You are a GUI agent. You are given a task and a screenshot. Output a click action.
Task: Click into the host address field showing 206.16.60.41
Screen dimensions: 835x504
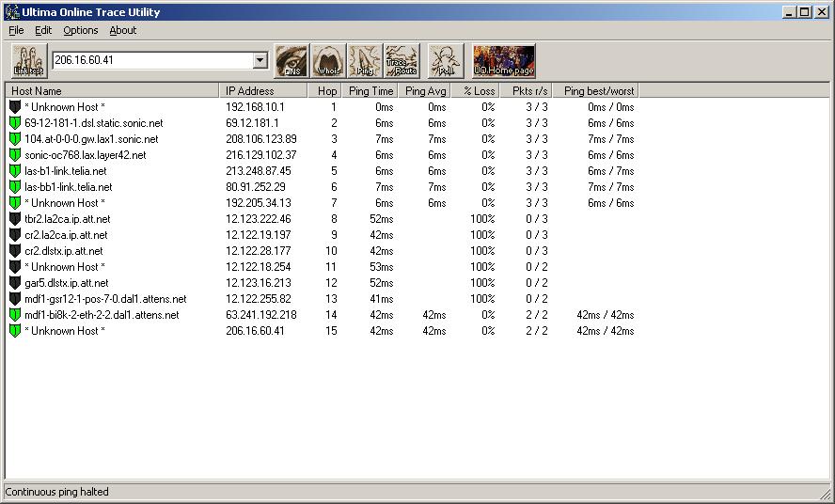tap(153, 60)
